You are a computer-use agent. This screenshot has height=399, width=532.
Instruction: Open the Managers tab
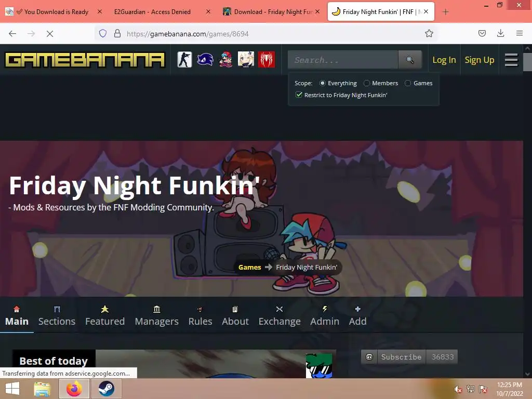156,316
